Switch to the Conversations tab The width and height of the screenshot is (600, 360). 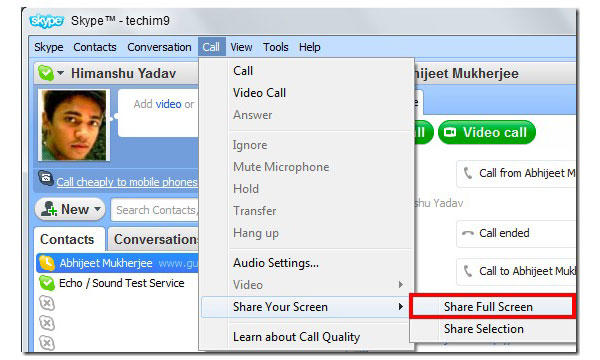[154, 239]
